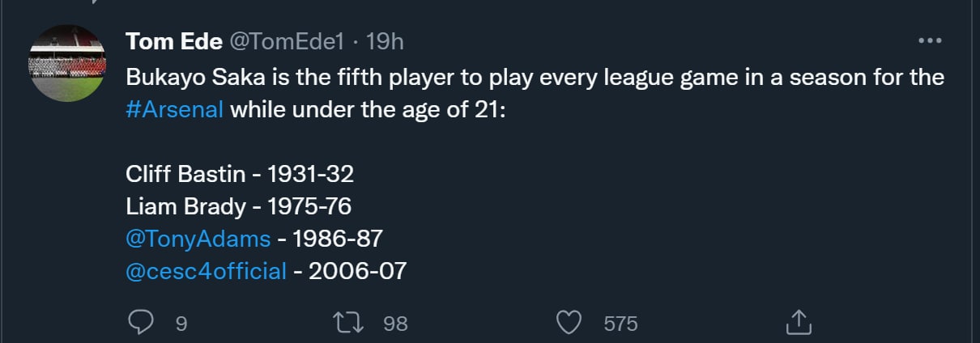Click the 'Liam Brady - 1975-76' line
This screenshot has width=980, height=343.
click(x=238, y=205)
